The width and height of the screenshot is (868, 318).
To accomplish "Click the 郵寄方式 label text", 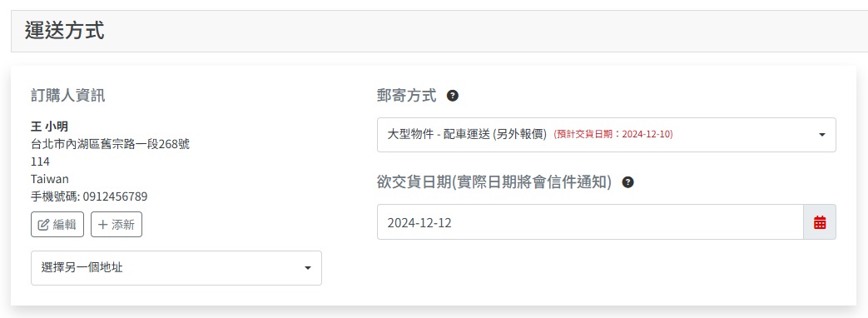I will pyautogui.click(x=406, y=96).
